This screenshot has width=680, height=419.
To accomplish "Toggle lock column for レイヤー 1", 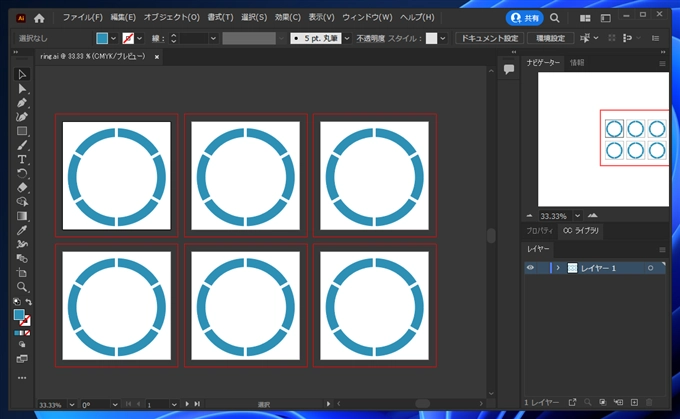I will point(542,268).
